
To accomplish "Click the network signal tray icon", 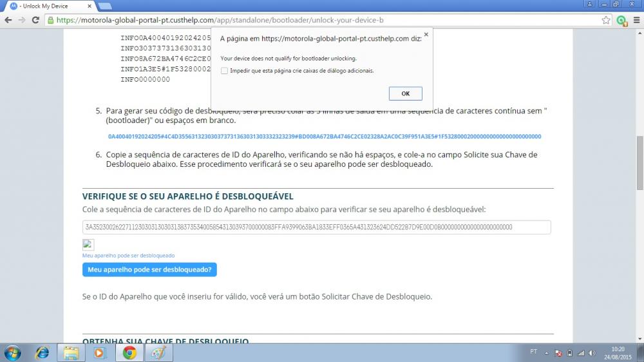I will pos(581,353).
